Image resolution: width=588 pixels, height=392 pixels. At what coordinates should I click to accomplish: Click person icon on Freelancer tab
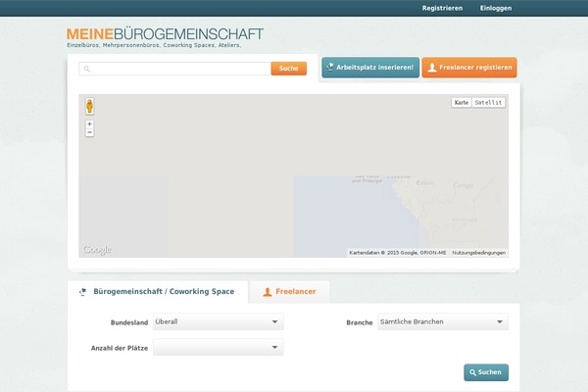click(267, 292)
